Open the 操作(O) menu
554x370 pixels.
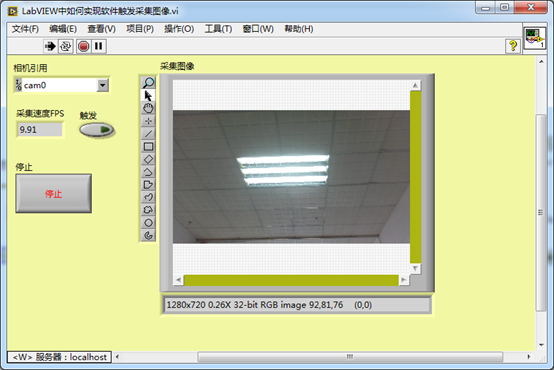coord(179,29)
